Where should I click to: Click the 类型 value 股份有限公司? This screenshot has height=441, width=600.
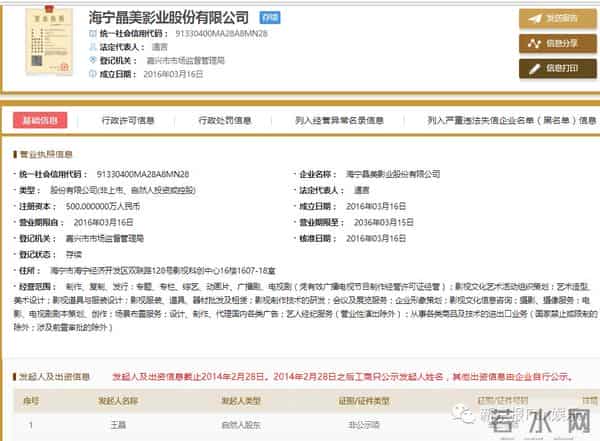pyautogui.click(x=122, y=190)
